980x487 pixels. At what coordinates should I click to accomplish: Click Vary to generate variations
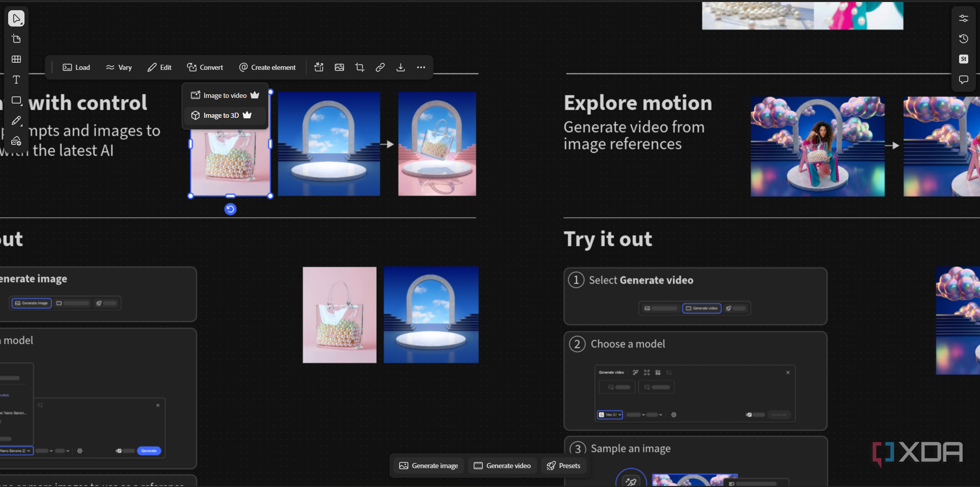tap(119, 67)
